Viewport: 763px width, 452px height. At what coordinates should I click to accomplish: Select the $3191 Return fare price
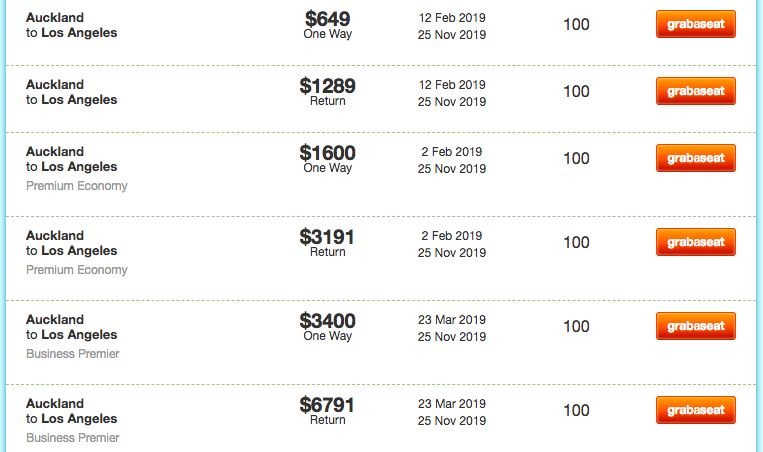pos(327,237)
